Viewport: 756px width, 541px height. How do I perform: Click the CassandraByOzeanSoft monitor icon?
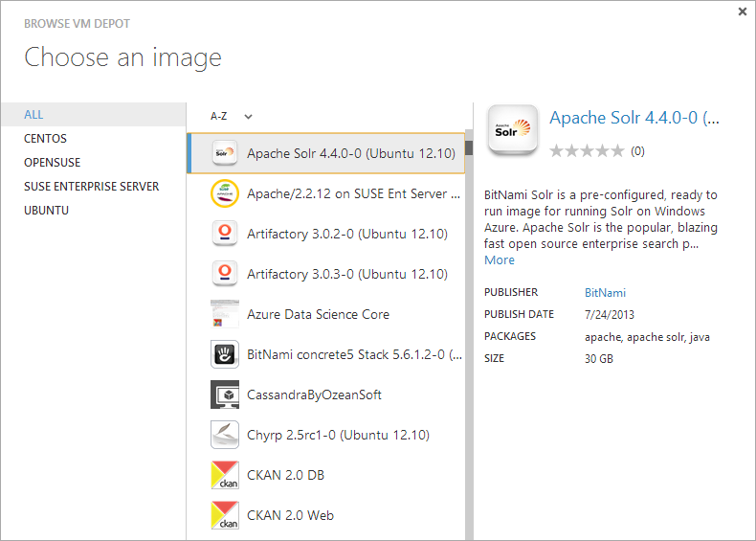click(225, 394)
